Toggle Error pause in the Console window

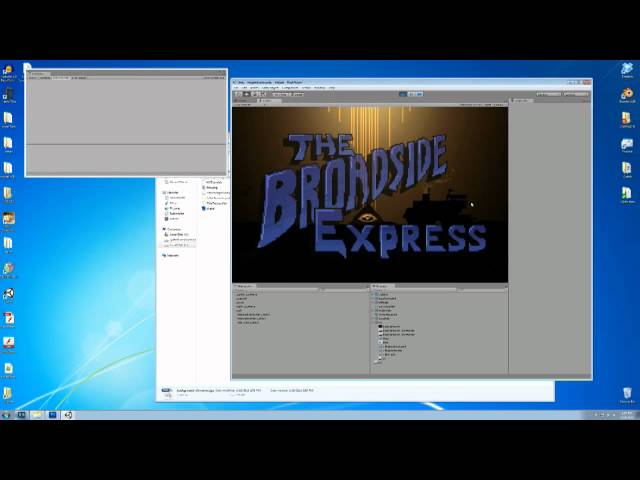[78, 78]
